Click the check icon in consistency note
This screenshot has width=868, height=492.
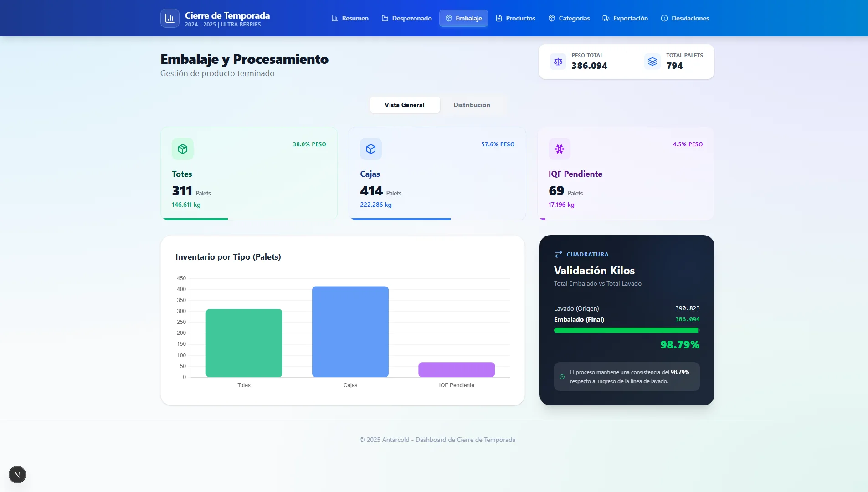click(x=562, y=377)
